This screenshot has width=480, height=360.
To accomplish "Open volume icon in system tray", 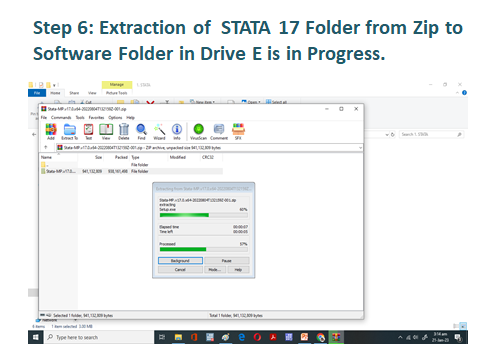I will [416, 338].
